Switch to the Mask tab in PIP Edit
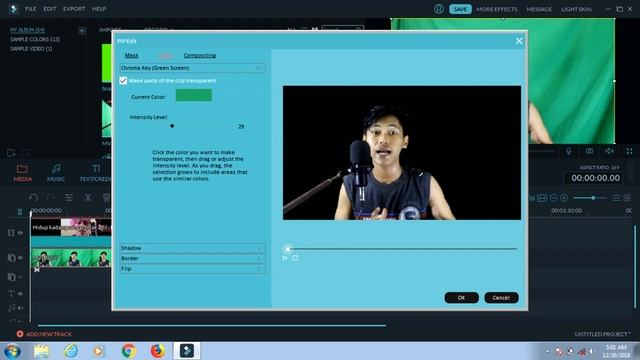Screen dimensions: 640x360 [131, 56]
